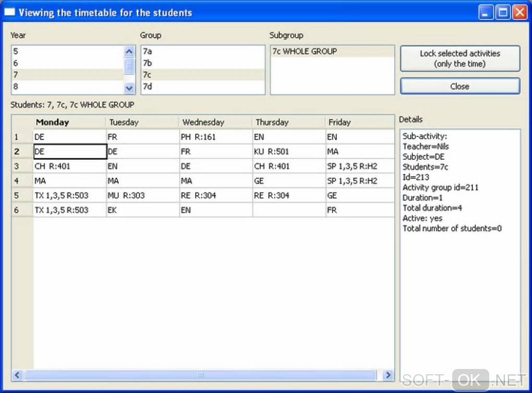Image resolution: width=532 pixels, height=393 pixels.
Task: Select the PH R:161 cell on Wednesday
Action: coord(215,137)
